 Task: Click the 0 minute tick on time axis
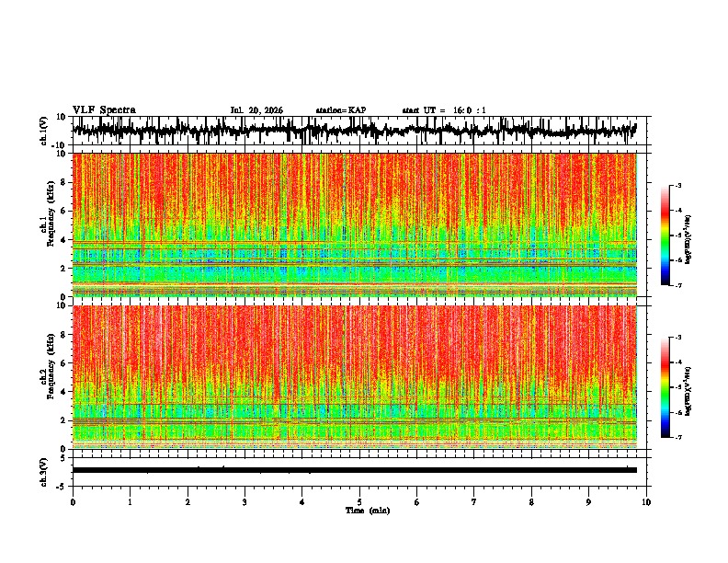point(73,502)
